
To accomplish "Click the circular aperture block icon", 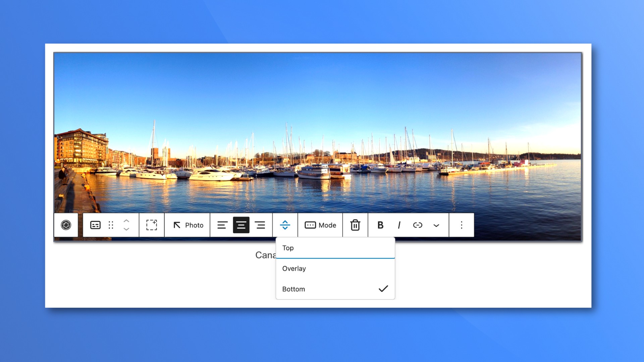I will pyautogui.click(x=66, y=225).
